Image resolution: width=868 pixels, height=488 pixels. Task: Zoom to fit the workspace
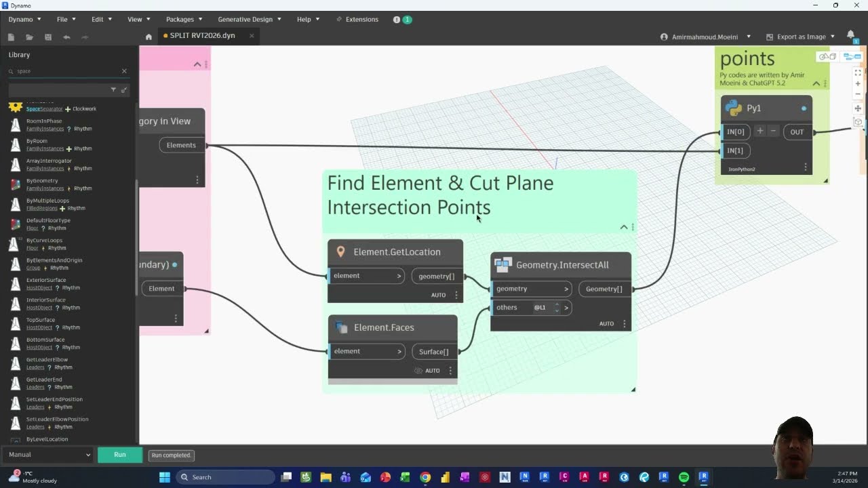(858, 73)
